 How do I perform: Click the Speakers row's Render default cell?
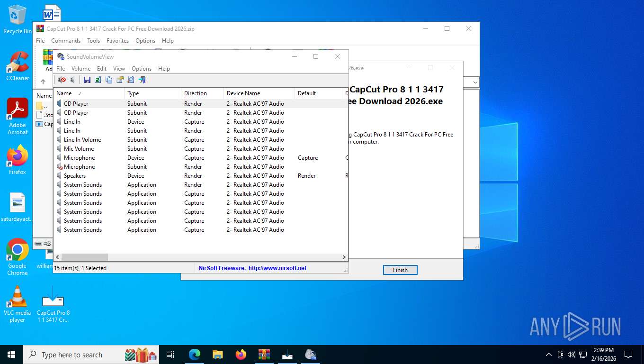[x=307, y=176]
